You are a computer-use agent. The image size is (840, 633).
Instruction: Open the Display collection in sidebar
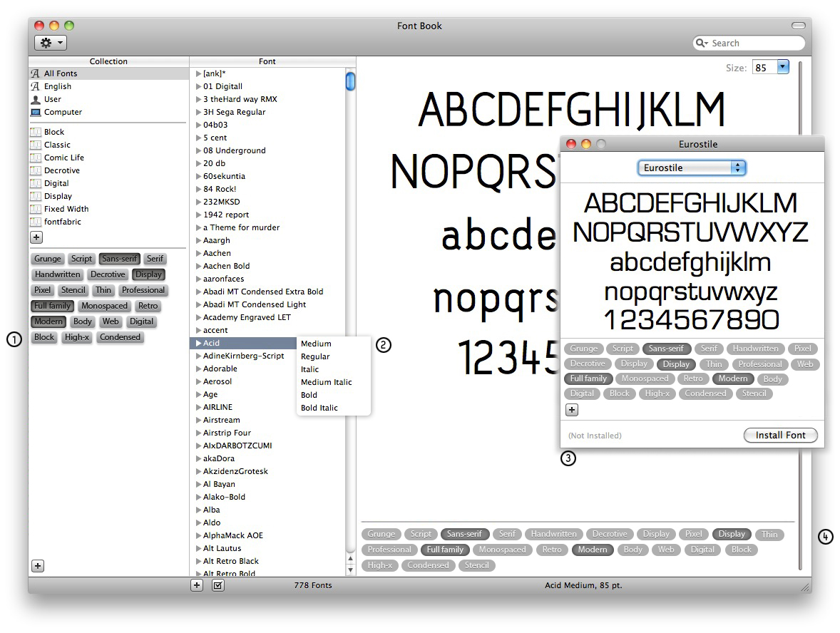109,196
